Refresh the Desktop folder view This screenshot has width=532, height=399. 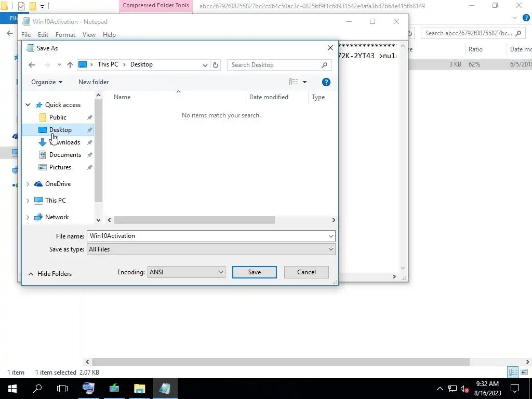tap(216, 65)
